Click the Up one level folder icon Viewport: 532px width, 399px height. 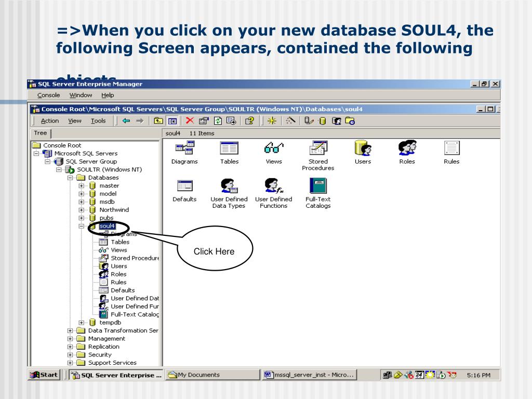(x=158, y=121)
